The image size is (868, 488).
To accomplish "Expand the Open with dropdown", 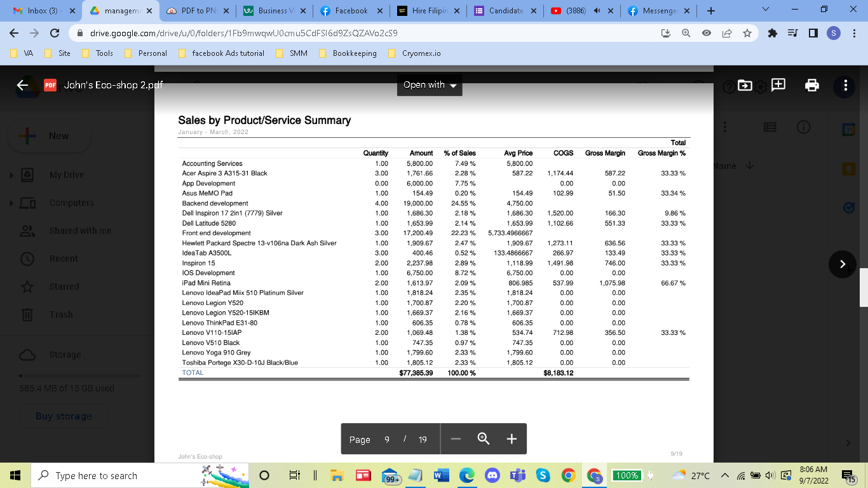I will pyautogui.click(x=430, y=85).
